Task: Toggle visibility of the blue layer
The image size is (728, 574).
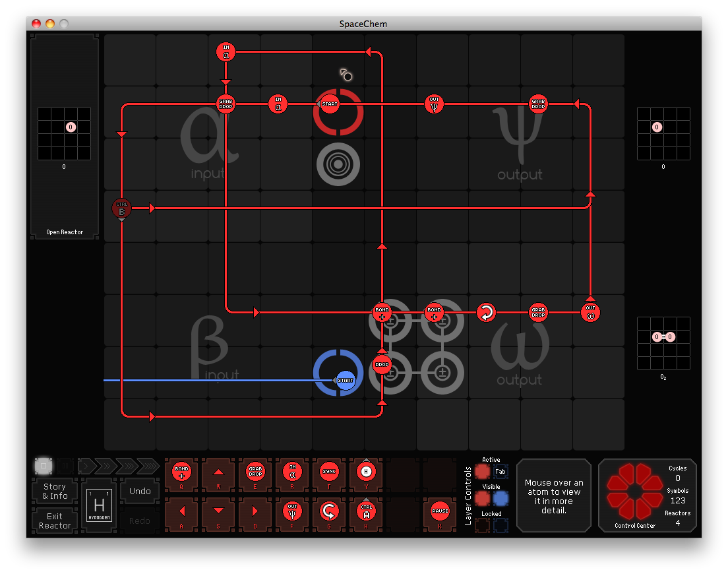Action: [501, 498]
